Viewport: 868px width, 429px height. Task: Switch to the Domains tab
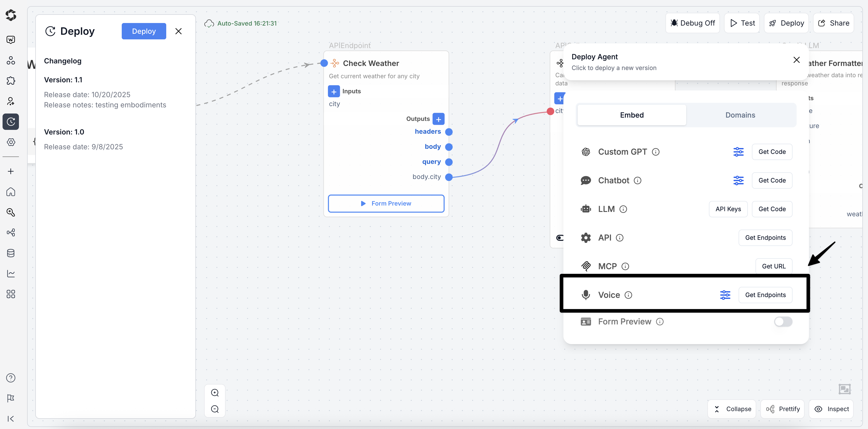740,115
